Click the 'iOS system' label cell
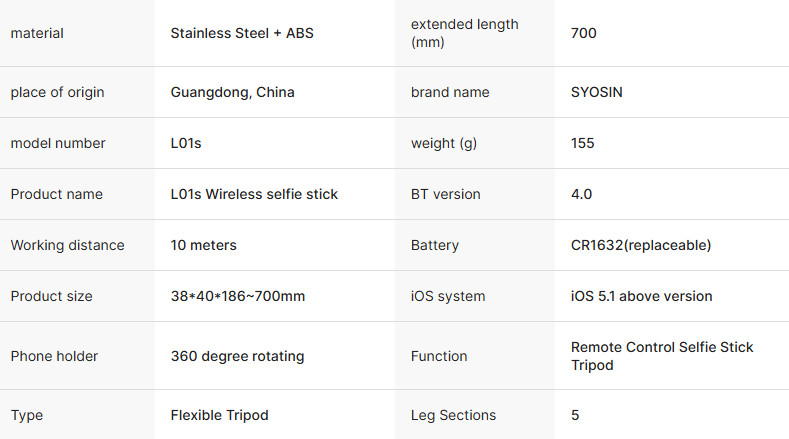Viewport: 789px width, 439px height. [475, 296]
